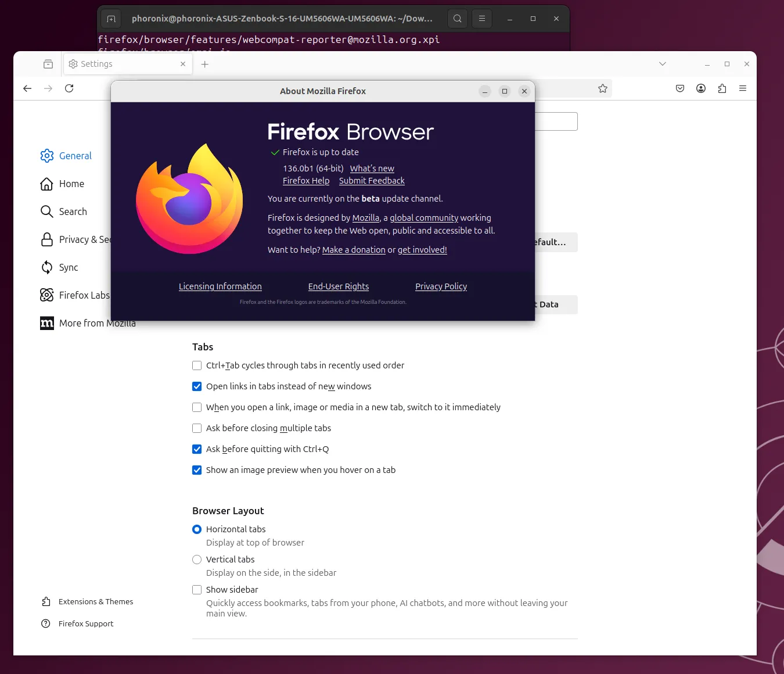Reload the Settings page

(69, 88)
